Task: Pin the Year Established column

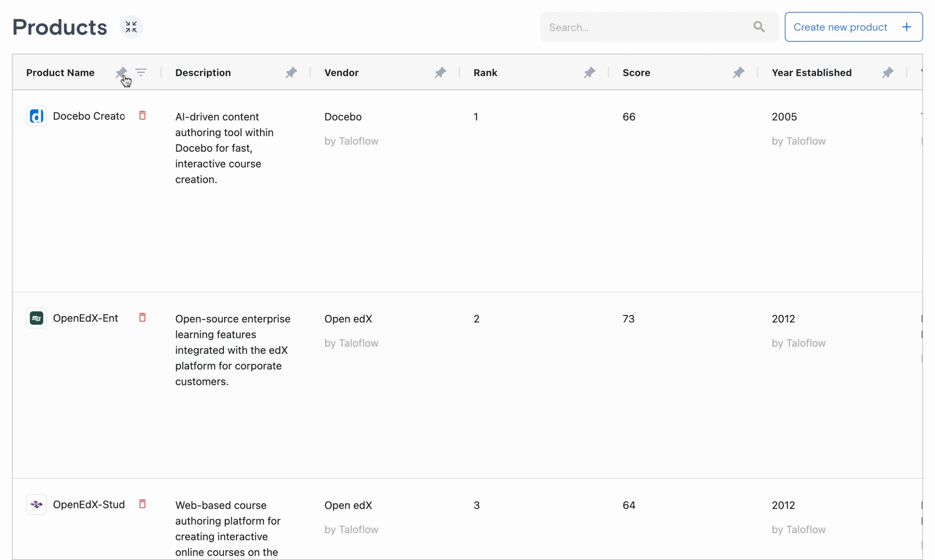Action: coord(887,73)
